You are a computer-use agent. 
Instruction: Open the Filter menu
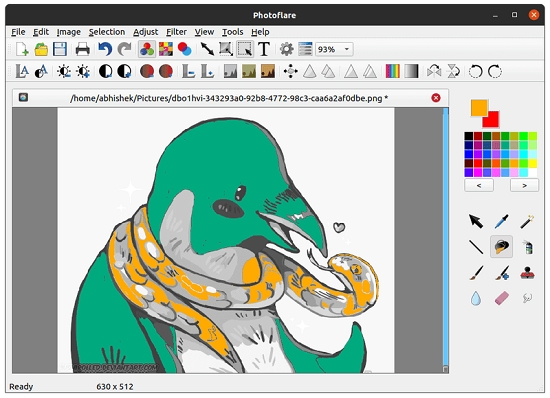tap(176, 32)
